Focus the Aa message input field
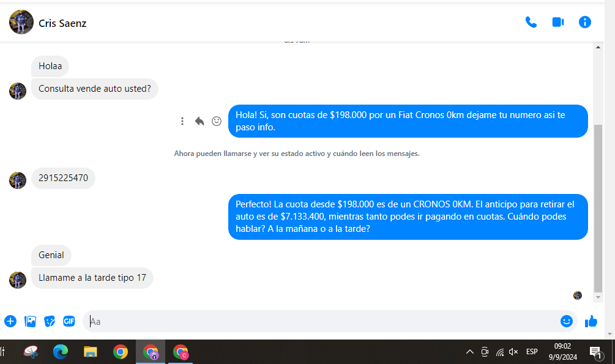Screen dimensions: 615x364 point(322,321)
